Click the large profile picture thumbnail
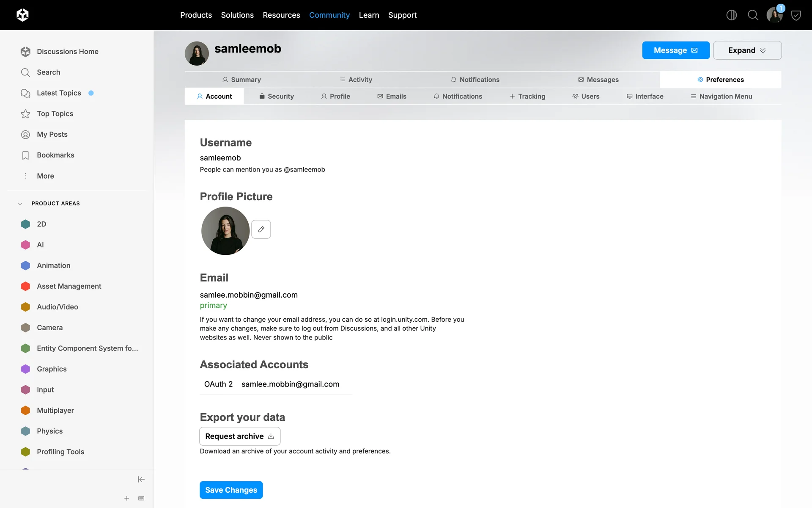Image resolution: width=812 pixels, height=508 pixels. click(225, 231)
